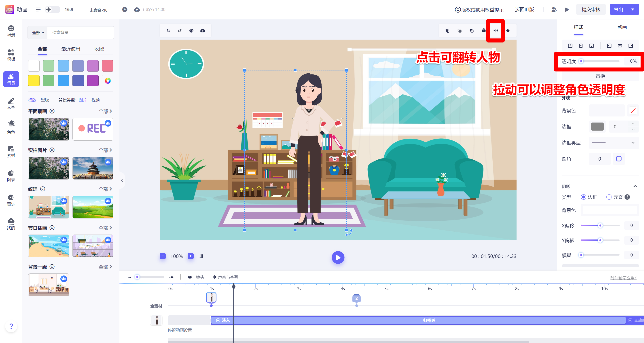Click the flip horizontal icon
This screenshot has width=644, height=343.
pyautogui.click(x=496, y=30)
